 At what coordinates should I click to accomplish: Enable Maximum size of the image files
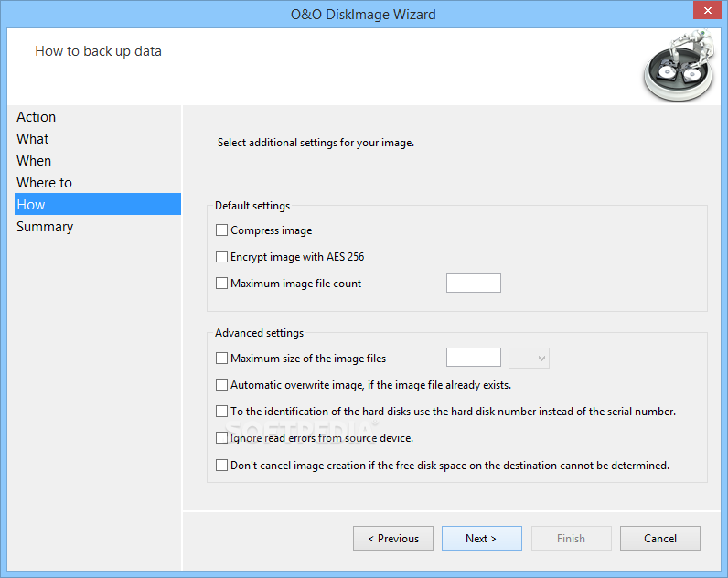[x=222, y=359]
